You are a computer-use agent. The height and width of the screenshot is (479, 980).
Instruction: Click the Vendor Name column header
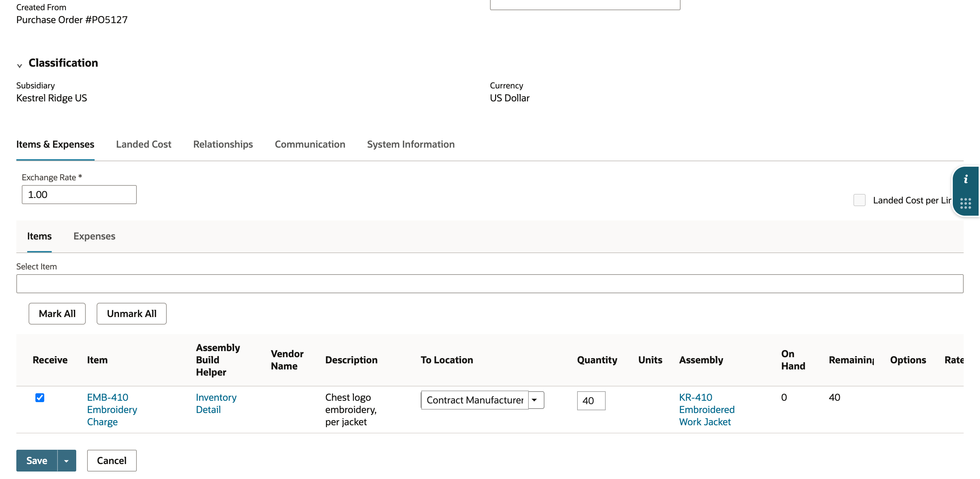click(287, 360)
